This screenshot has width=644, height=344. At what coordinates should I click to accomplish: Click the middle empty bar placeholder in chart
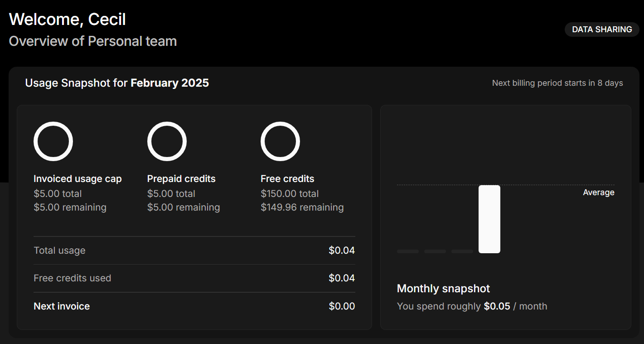[x=435, y=251]
